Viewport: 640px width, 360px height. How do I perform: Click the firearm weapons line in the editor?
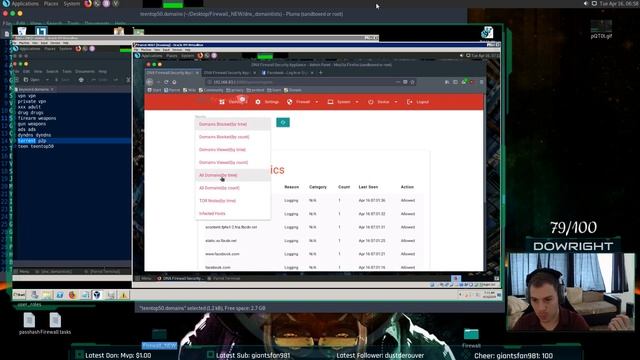[37, 118]
